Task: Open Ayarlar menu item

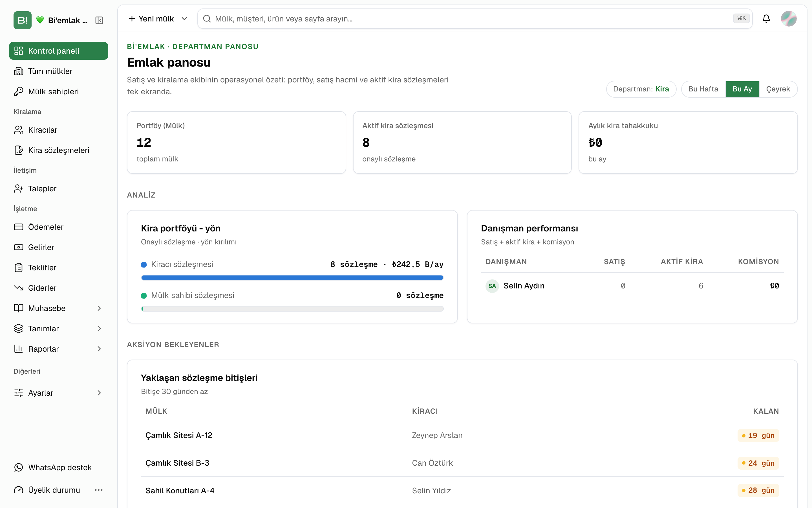Action: tap(58, 393)
